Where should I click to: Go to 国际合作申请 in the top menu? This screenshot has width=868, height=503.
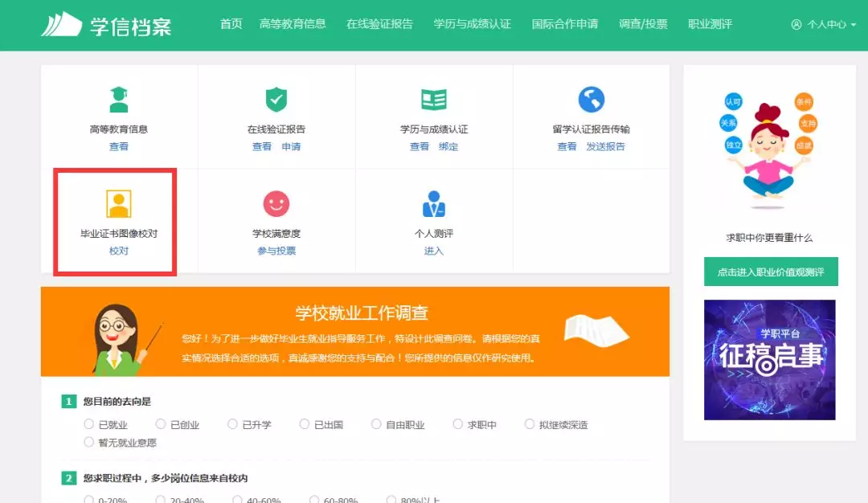[565, 24]
